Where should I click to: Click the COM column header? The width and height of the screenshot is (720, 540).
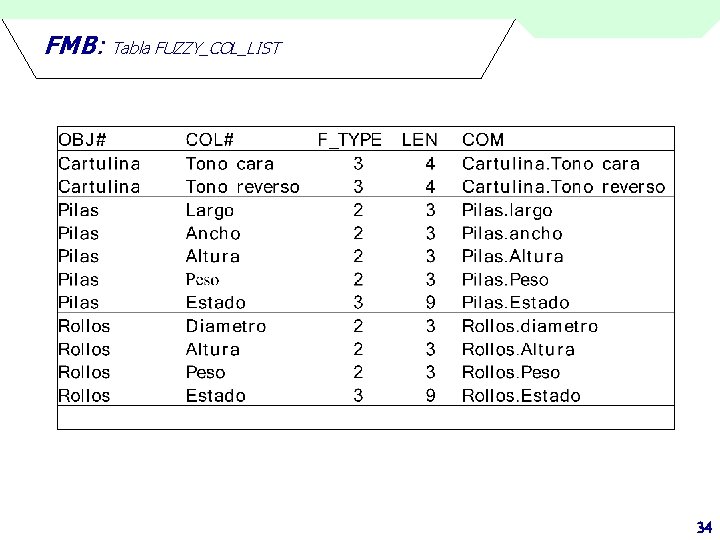[x=483, y=140]
